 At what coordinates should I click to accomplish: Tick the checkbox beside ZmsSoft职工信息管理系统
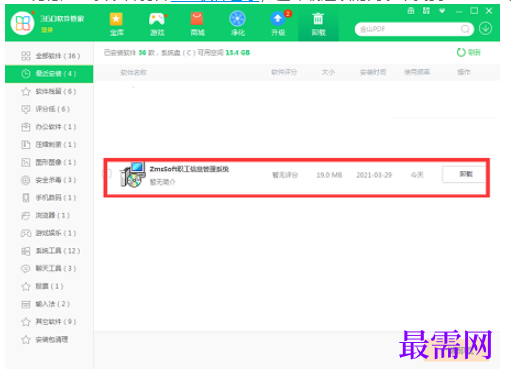point(108,173)
